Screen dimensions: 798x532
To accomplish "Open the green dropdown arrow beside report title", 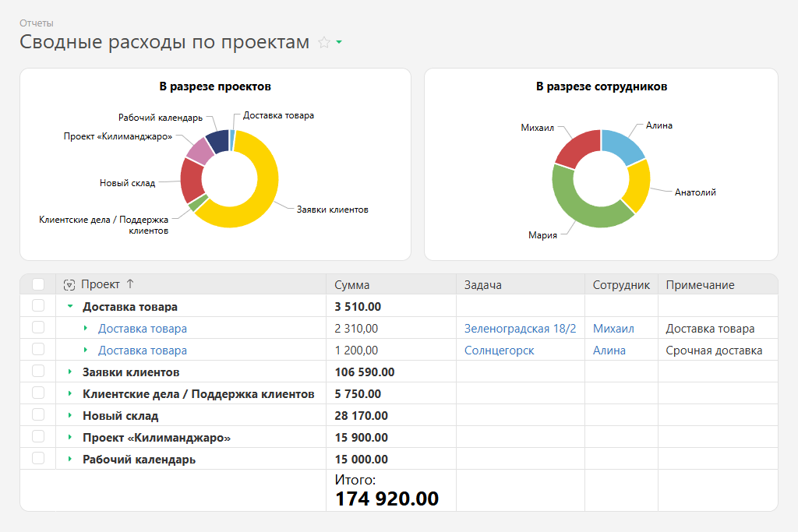I will [339, 42].
